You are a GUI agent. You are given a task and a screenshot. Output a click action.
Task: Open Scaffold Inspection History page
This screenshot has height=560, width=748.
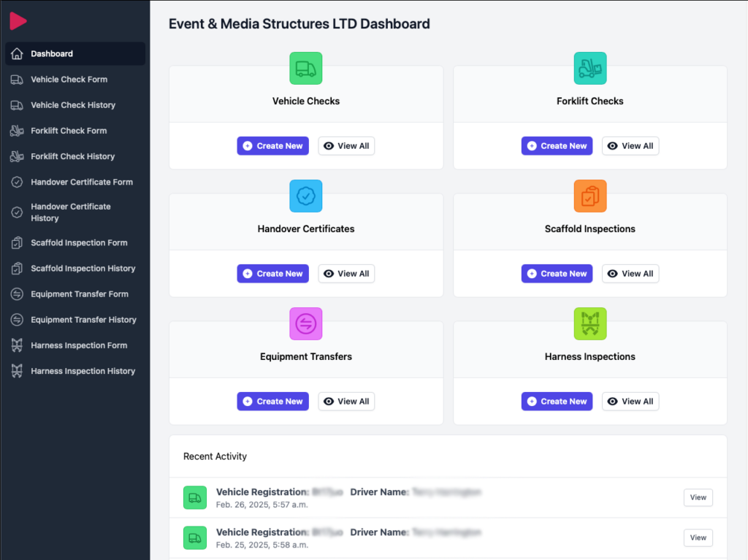83,269
